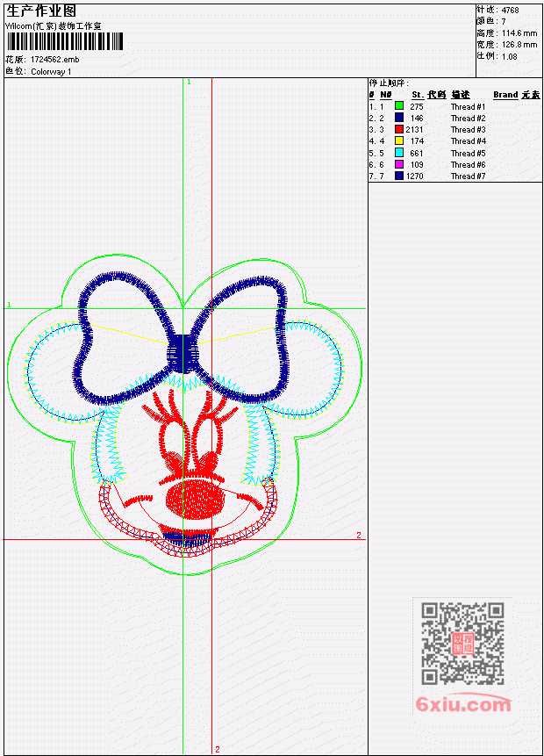
Task: Click stitch count 146 in row 2
Action: pos(416,119)
